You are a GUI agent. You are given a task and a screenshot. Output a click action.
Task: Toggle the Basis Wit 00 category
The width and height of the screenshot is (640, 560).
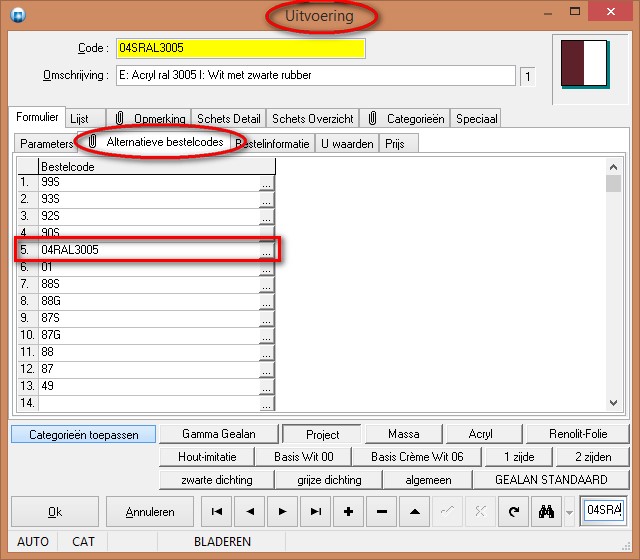303,457
